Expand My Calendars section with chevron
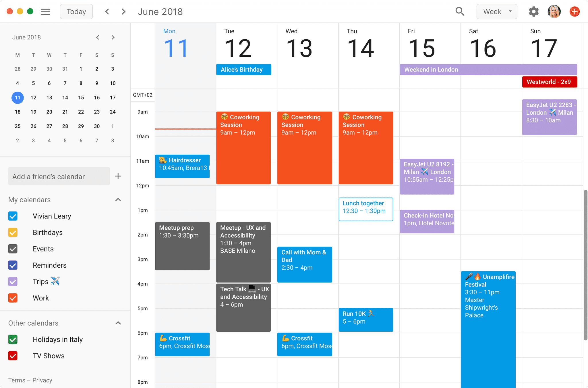Image resolution: width=588 pixels, height=388 pixels. (118, 200)
